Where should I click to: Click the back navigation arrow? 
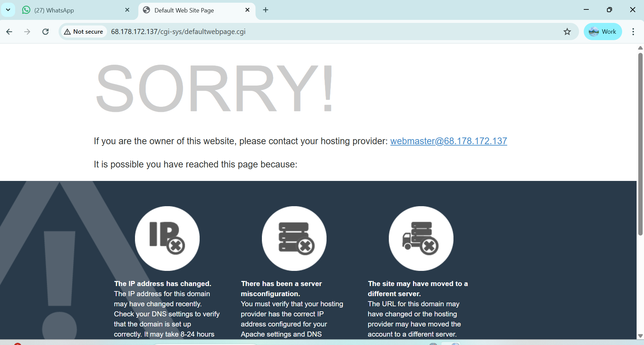click(x=9, y=32)
